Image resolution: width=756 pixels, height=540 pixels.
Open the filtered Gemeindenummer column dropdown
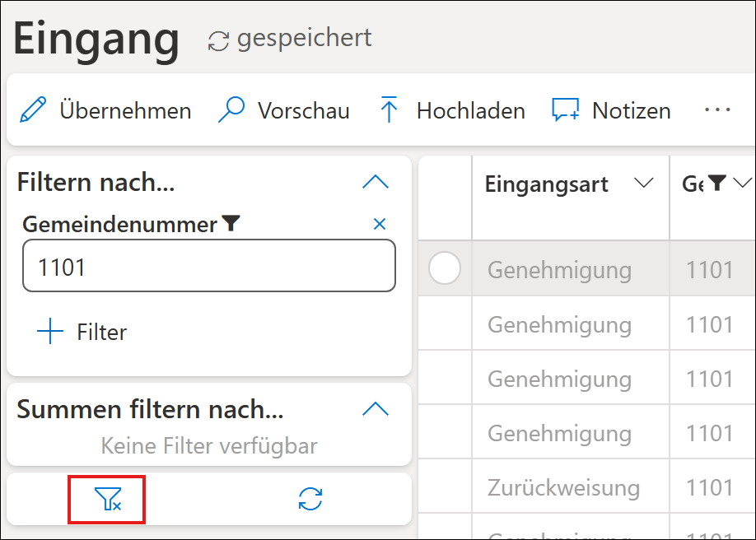point(742,184)
